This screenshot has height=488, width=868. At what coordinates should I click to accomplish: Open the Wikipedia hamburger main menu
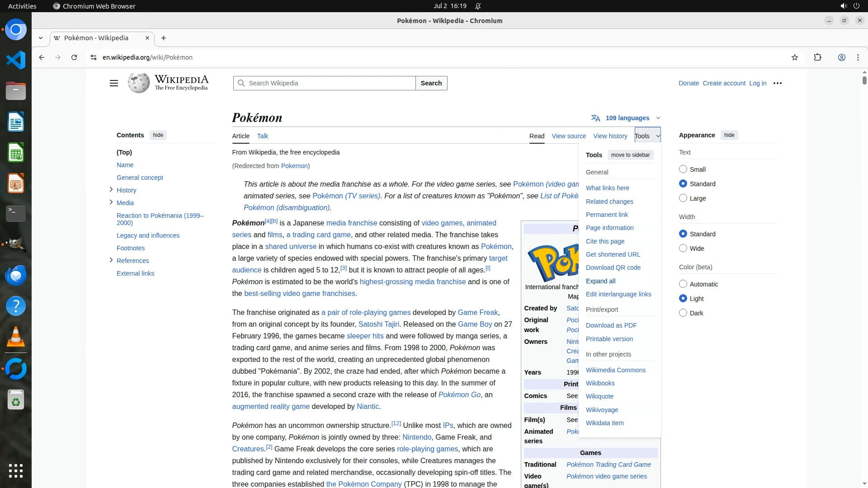[114, 83]
